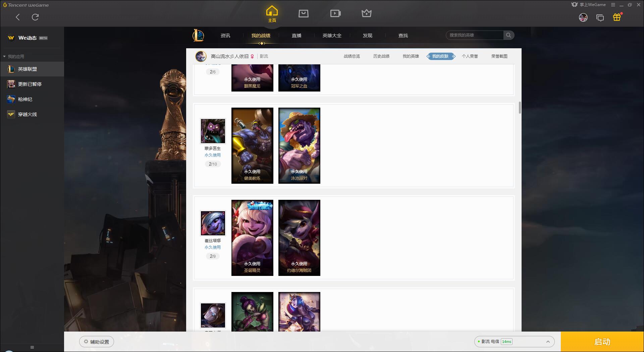Click the League of Legends logo icon
Image resolution: width=644 pixels, height=352 pixels.
tap(198, 35)
